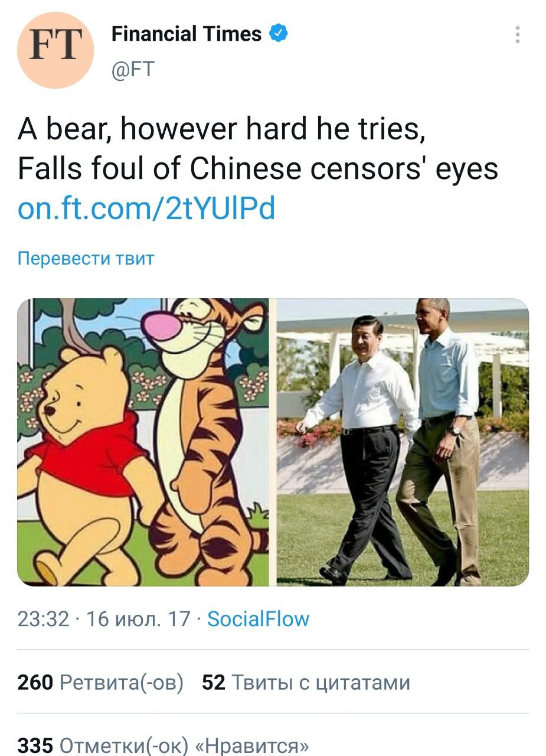Viewport: 546px width, 756px height.
Task: Click the date '16 июл. 17'
Action: click(x=139, y=618)
